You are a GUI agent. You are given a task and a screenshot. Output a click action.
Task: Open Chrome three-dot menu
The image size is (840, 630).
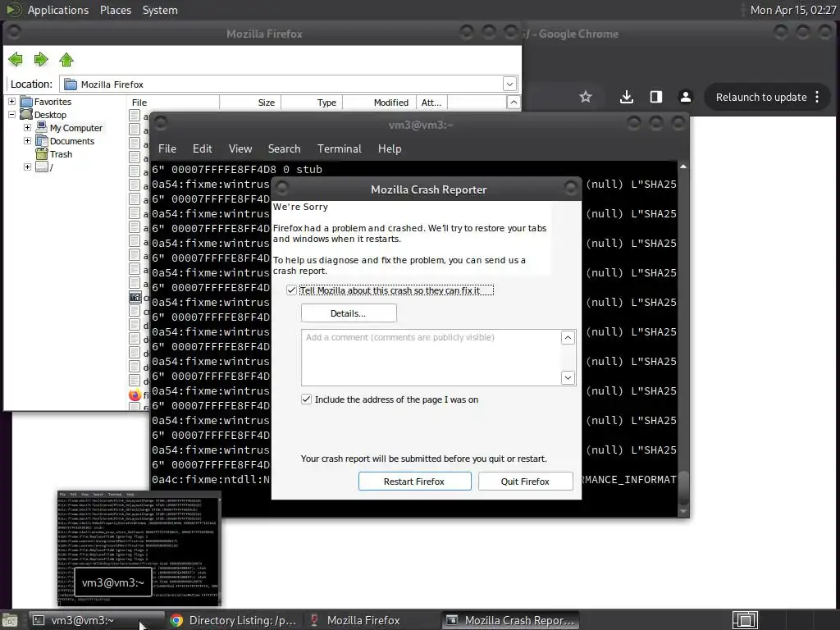pyautogui.click(x=817, y=97)
